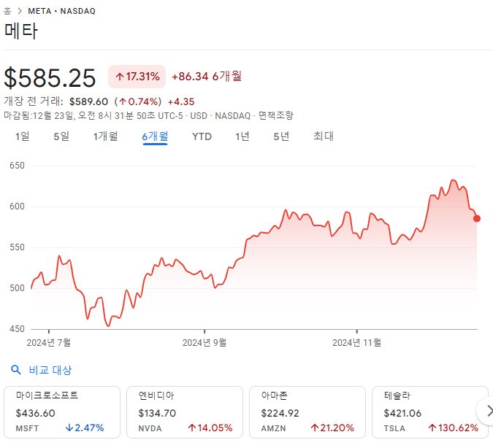Click the 홈 breadcrumb link
The image size is (493, 448).
click(x=7, y=11)
